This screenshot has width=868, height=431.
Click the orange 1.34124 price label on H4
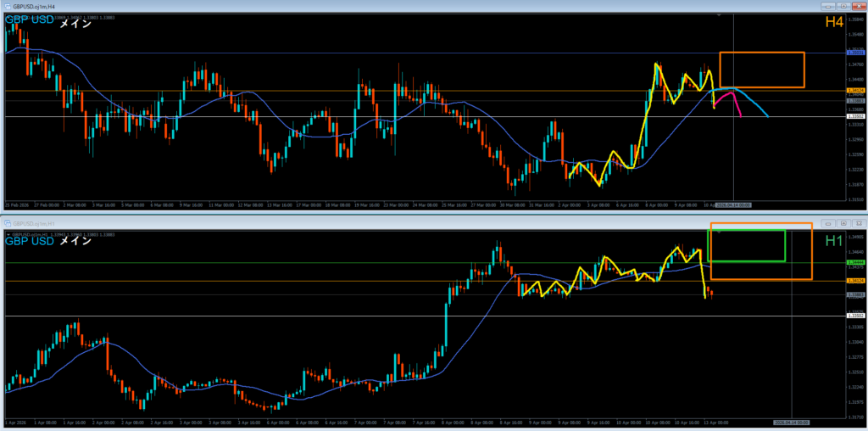[856, 90]
